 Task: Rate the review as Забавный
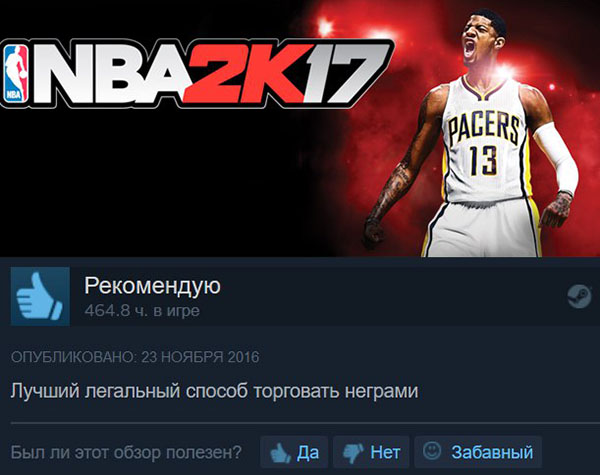tap(478, 452)
